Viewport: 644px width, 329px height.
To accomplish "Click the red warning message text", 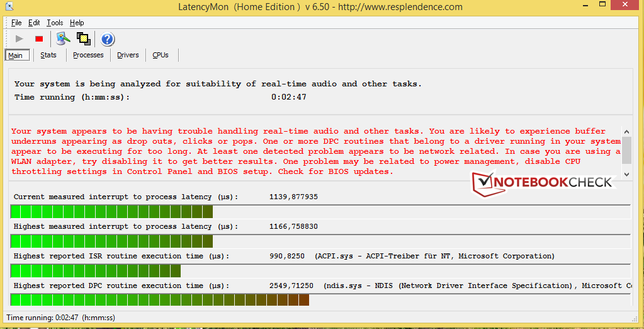I will pos(316,151).
